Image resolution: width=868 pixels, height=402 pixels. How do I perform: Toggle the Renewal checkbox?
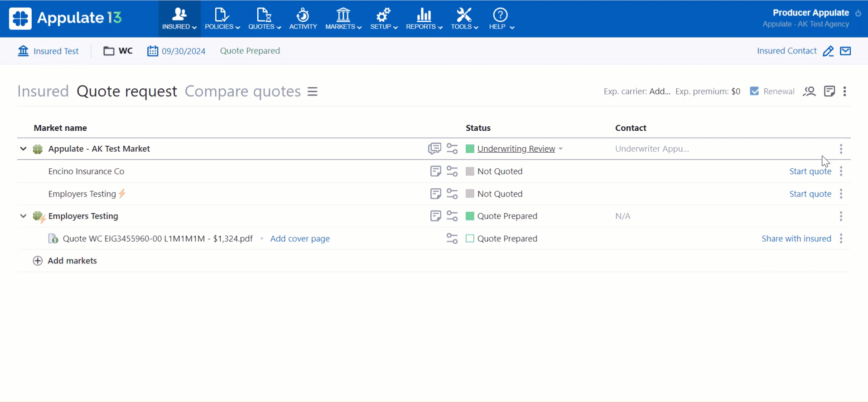(754, 91)
